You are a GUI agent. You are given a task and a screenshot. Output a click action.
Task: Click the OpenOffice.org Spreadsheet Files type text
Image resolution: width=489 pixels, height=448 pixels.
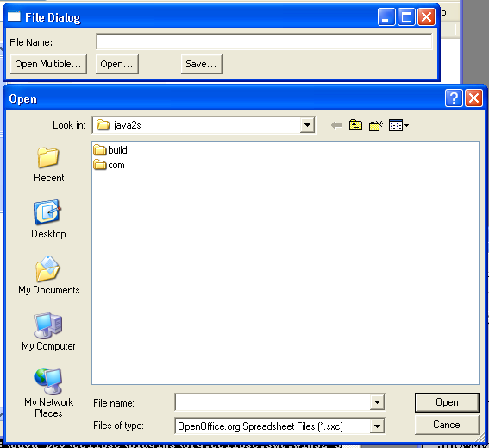coord(260,426)
